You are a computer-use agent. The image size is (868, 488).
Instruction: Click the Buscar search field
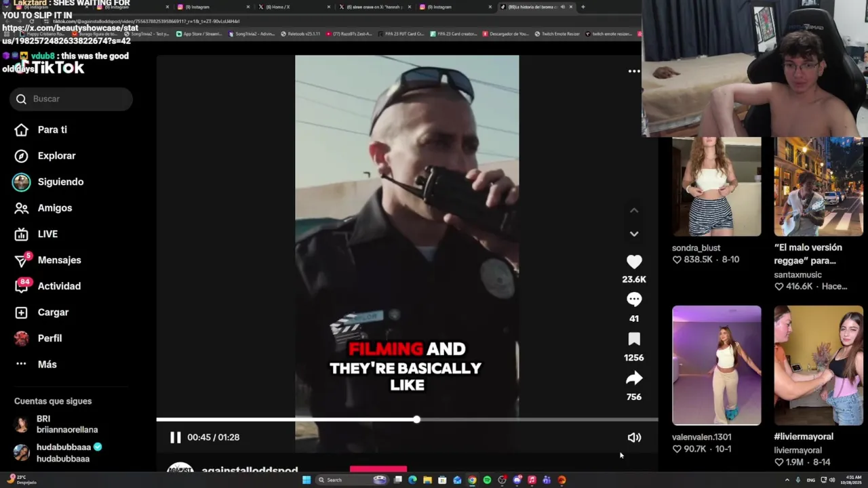[x=71, y=99]
